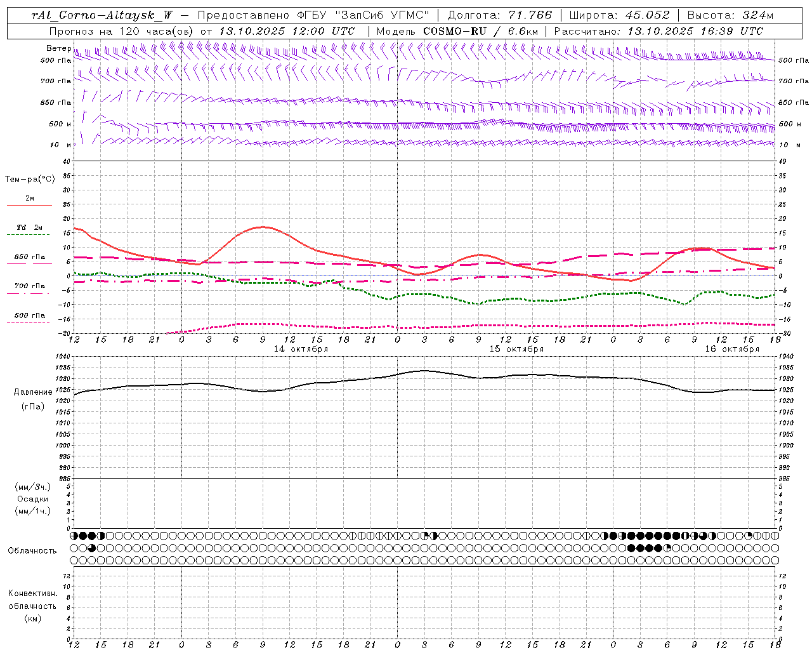The width and height of the screenshot is (812, 650).
Task: Click the 10 м wind level label left of the chart
Action: tap(61, 145)
